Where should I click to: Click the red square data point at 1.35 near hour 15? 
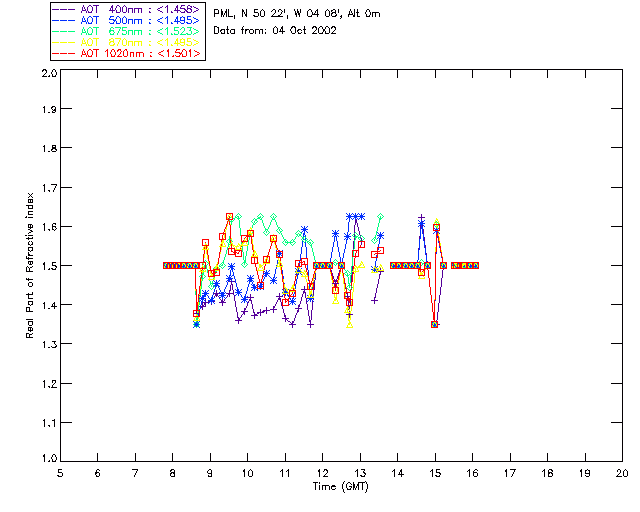[435, 325]
